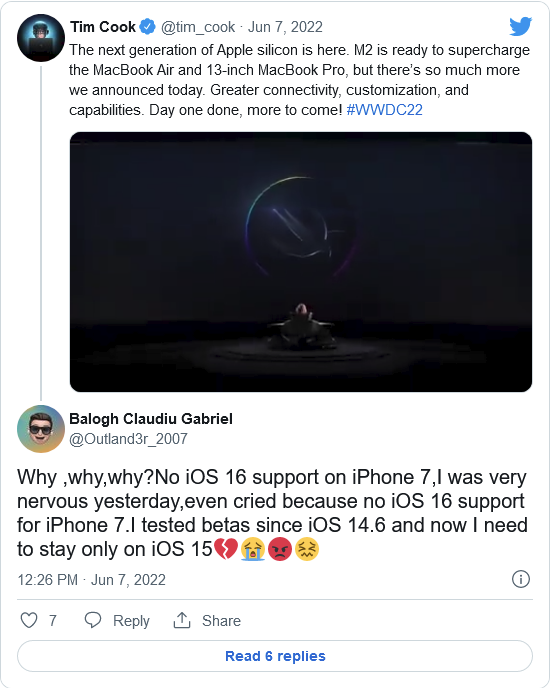The width and height of the screenshot is (550, 688).
Task: Like the tweet with heart icon
Action: pyautogui.click(x=29, y=620)
